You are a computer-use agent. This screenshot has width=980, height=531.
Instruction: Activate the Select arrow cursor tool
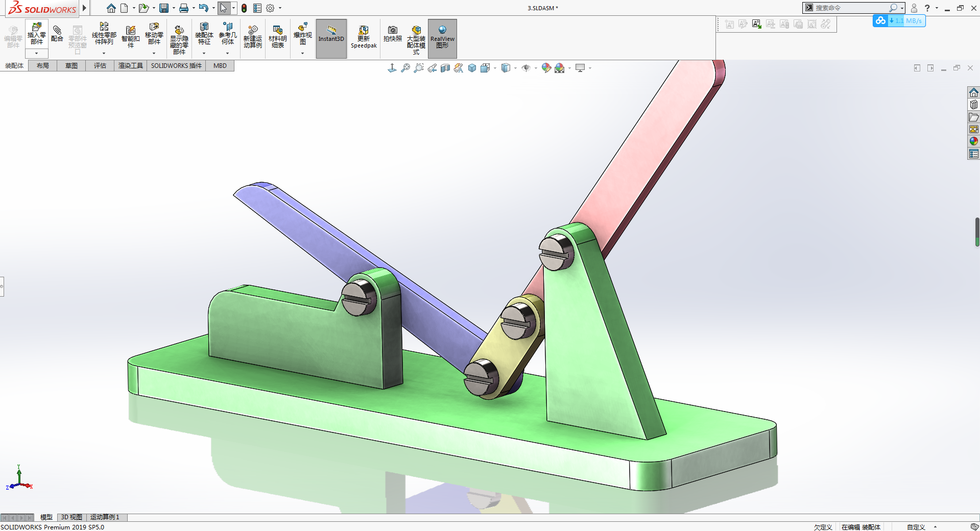(224, 8)
